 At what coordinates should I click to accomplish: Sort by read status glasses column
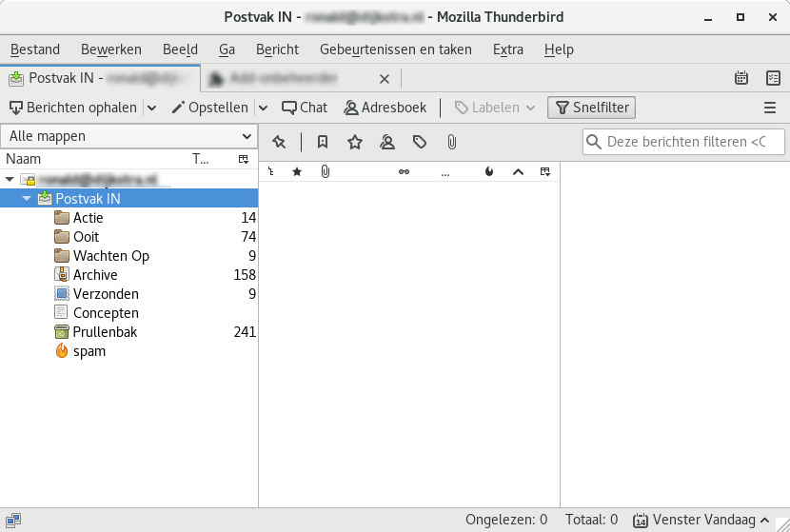[404, 172]
